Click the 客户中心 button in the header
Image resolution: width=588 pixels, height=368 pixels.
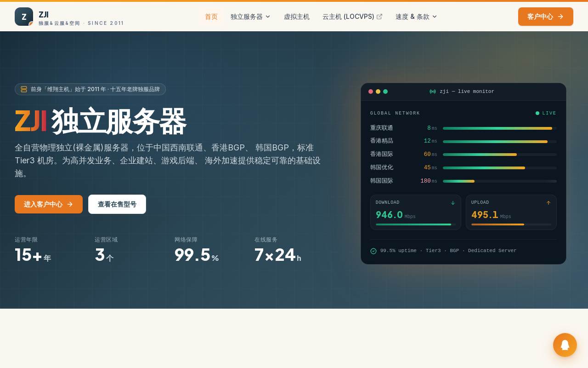click(546, 17)
